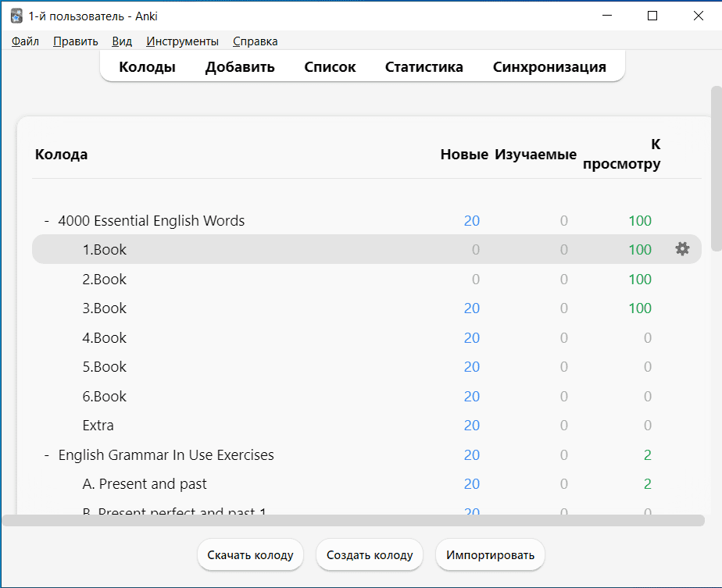Open the Список card browser
The height and width of the screenshot is (588, 722).
pos(330,67)
